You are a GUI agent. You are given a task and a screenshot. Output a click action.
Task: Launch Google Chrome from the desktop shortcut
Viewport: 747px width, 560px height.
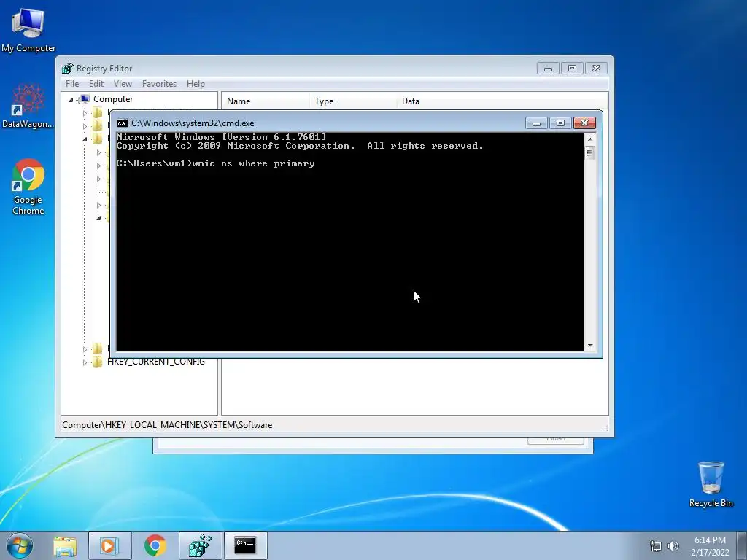(28, 187)
